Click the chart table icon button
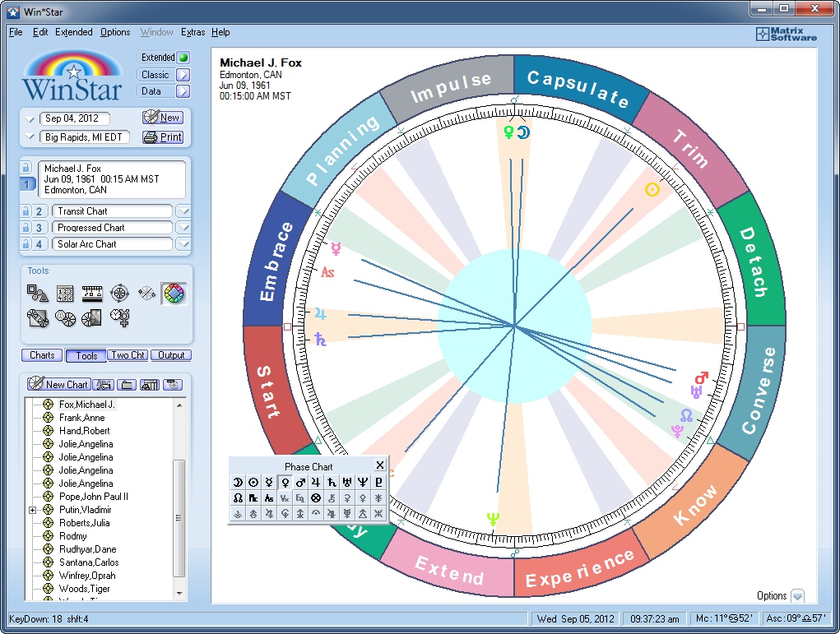The width and height of the screenshot is (840, 634). pyautogui.click(x=150, y=385)
